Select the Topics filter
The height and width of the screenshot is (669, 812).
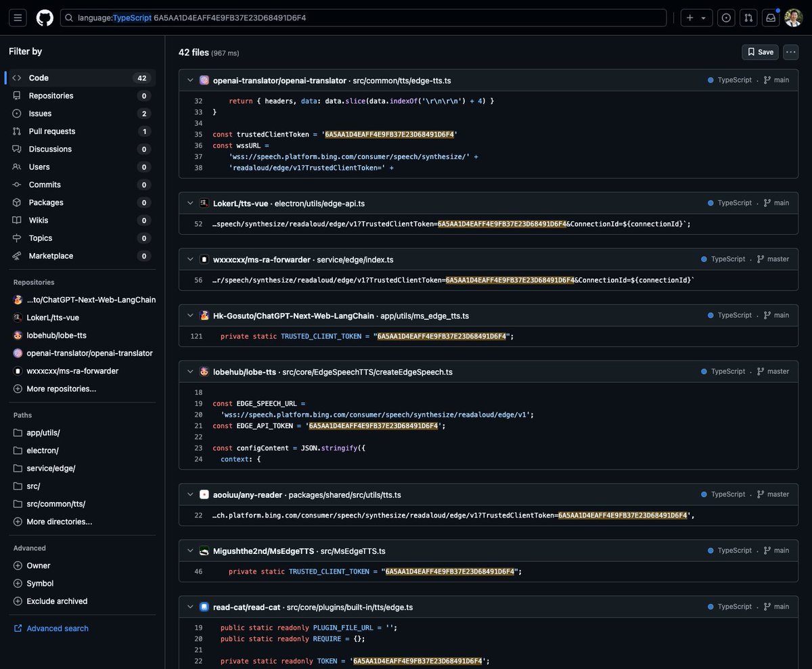click(x=81, y=238)
